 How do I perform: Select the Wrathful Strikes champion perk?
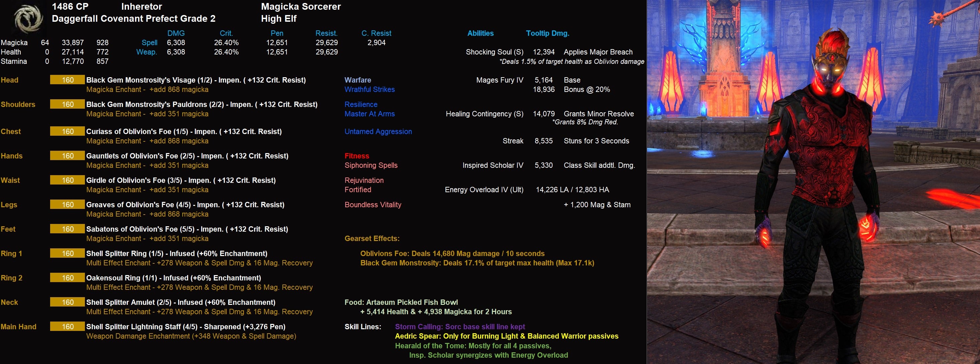(369, 89)
